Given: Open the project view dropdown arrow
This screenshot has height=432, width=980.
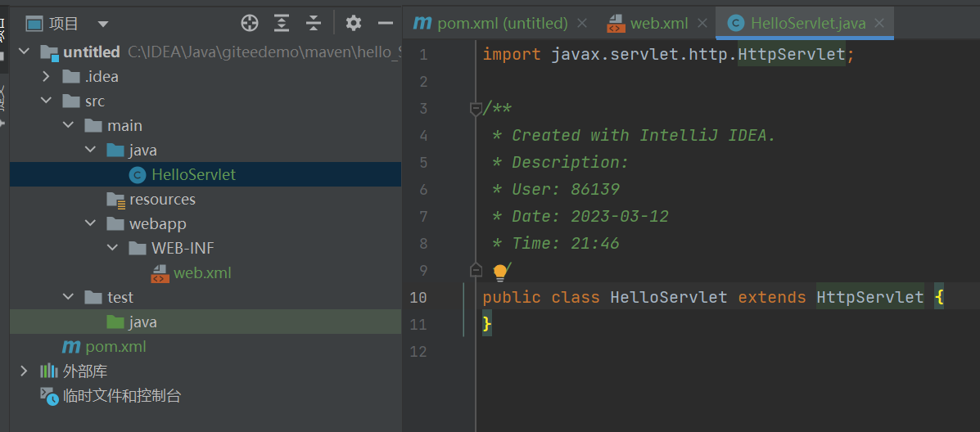Looking at the screenshot, I should coord(103,25).
